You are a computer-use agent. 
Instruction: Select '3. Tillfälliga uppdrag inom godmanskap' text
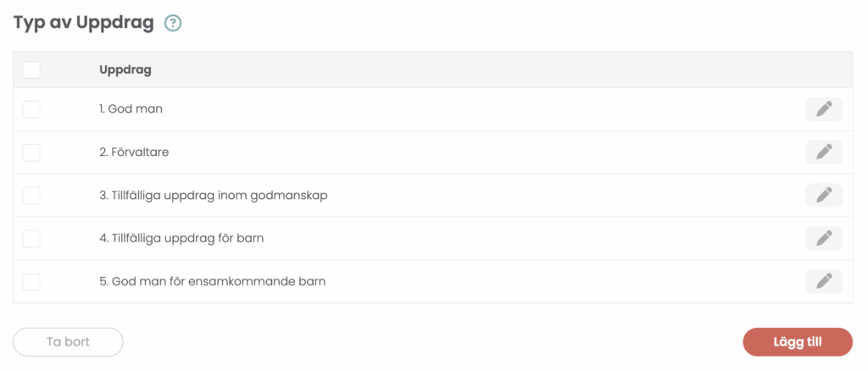(x=213, y=196)
